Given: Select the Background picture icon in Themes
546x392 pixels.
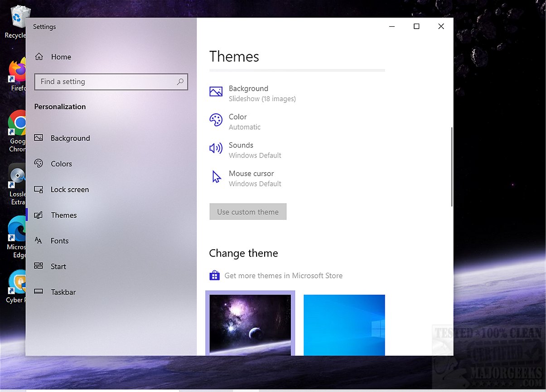Looking at the screenshot, I should coord(216,92).
